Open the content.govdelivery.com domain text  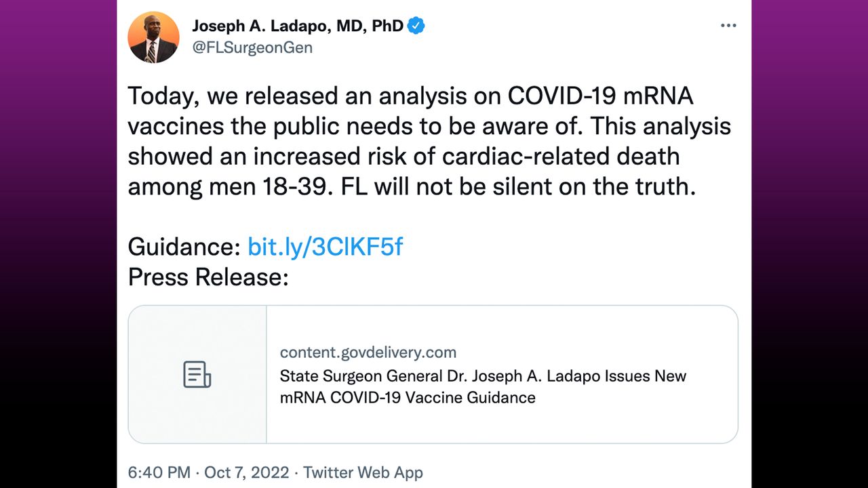point(368,352)
